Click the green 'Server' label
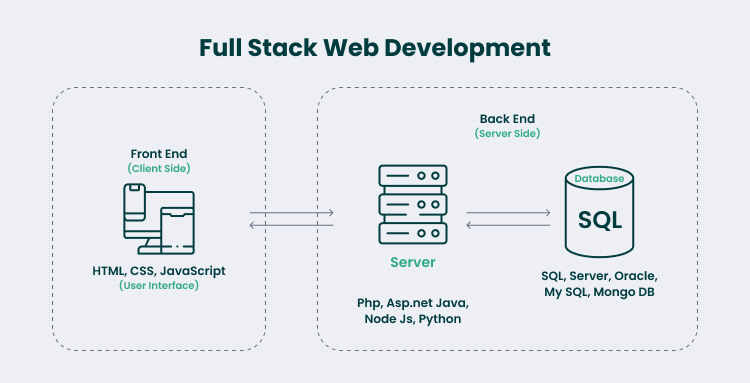 point(413,262)
